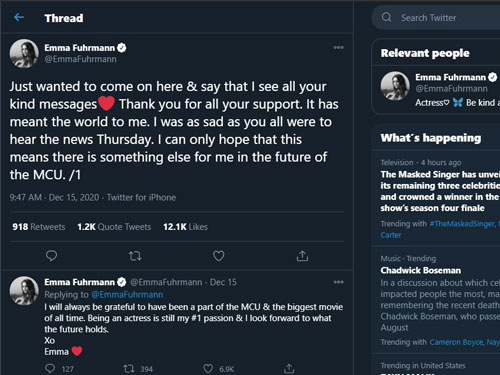Open Emma Fuhrmann under Relevant people
Viewport: 500px width, 375px height.
(438, 89)
